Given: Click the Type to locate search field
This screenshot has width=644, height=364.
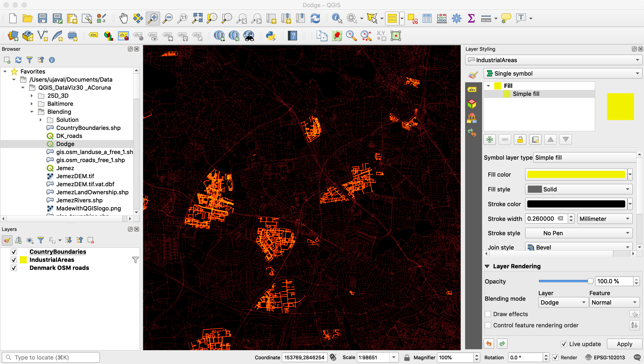Looking at the screenshot, I should (51, 358).
